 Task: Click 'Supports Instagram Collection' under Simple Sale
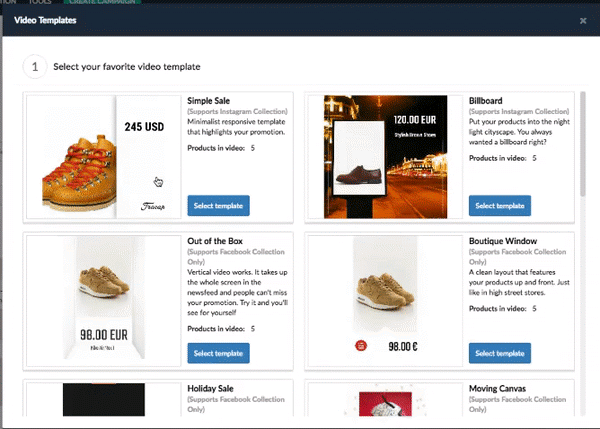237,111
